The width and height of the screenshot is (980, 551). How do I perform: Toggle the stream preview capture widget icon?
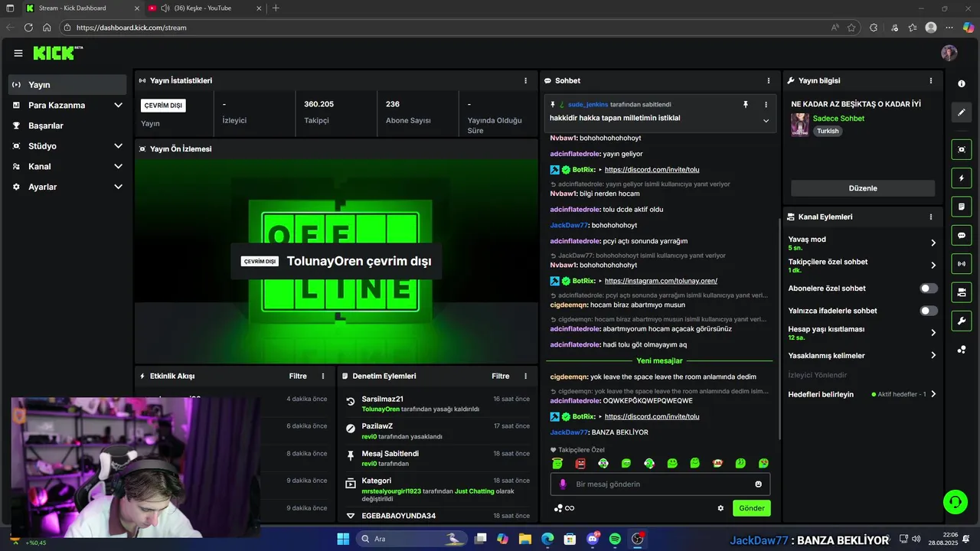point(962,149)
